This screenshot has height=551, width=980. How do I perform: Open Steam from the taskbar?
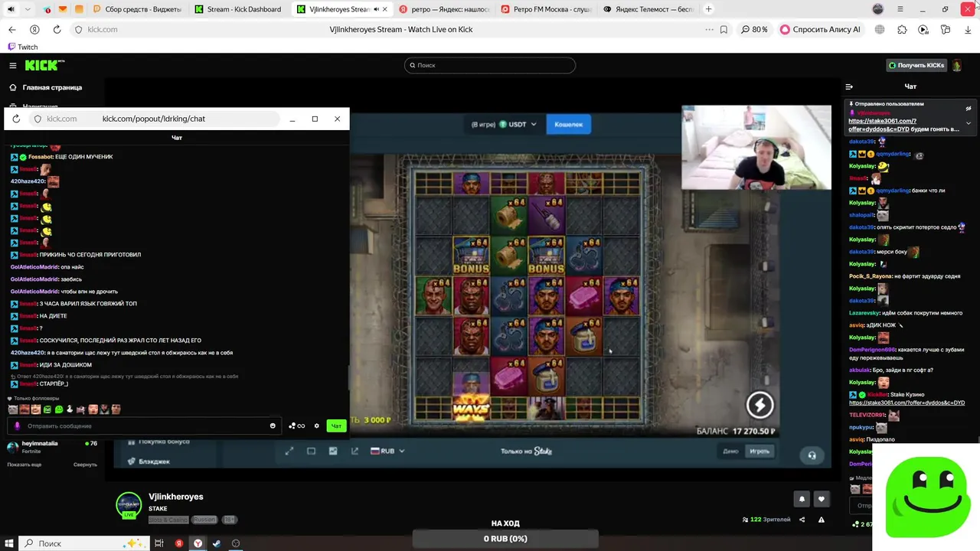pyautogui.click(x=217, y=543)
